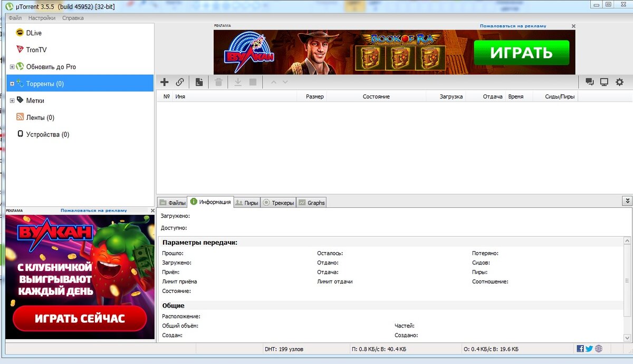The width and height of the screenshot is (633, 364).
Task: Click the DHT: 199 узлов status text
Action: (284, 349)
